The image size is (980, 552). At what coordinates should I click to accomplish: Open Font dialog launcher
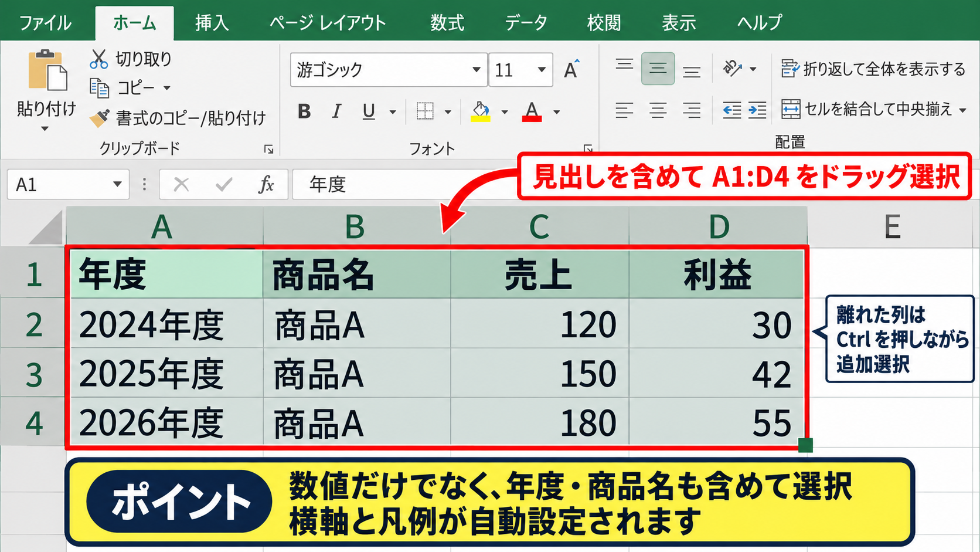click(588, 148)
